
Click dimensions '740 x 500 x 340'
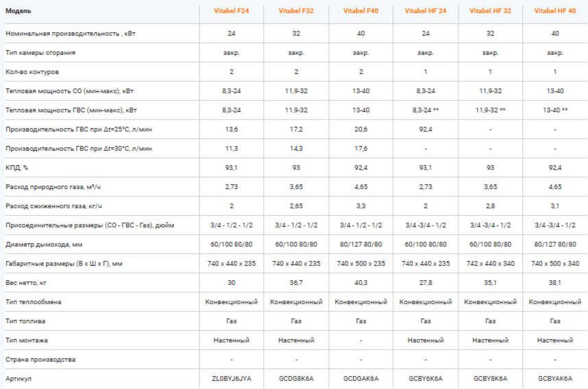pyautogui.click(x=555, y=264)
